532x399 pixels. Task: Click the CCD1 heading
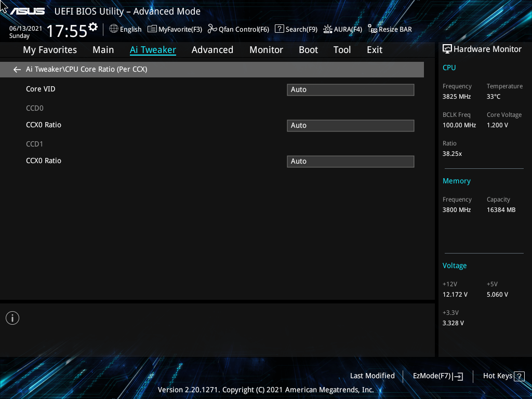pyautogui.click(x=35, y=144)
